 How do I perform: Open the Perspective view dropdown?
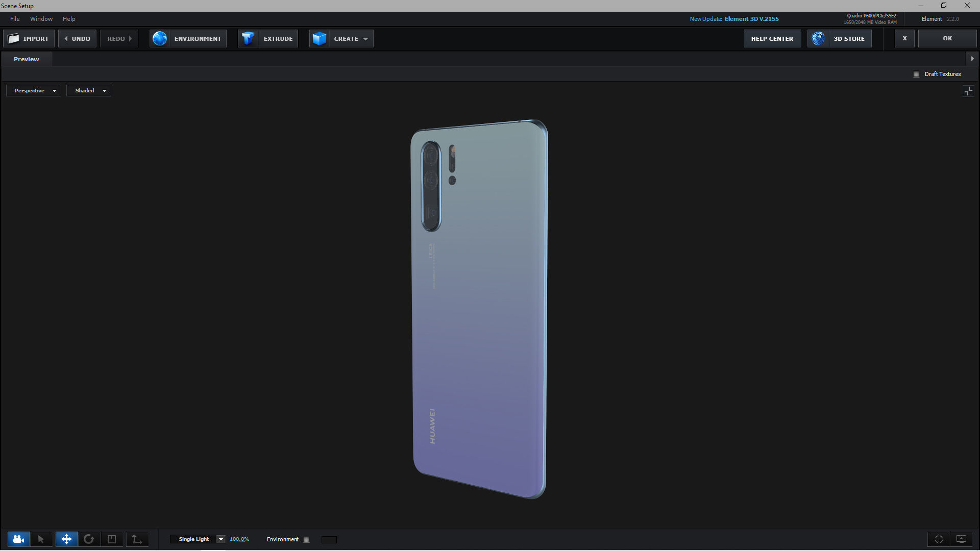pos(34,91)
